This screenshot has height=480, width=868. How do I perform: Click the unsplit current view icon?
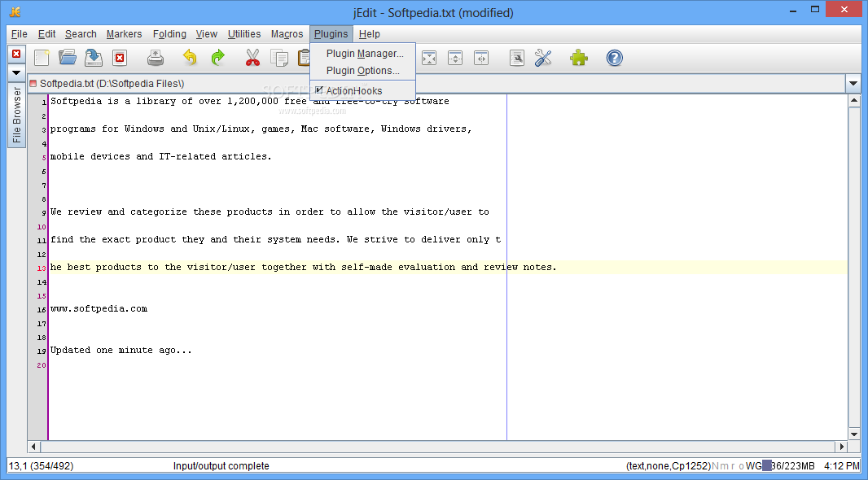(429, 58)
